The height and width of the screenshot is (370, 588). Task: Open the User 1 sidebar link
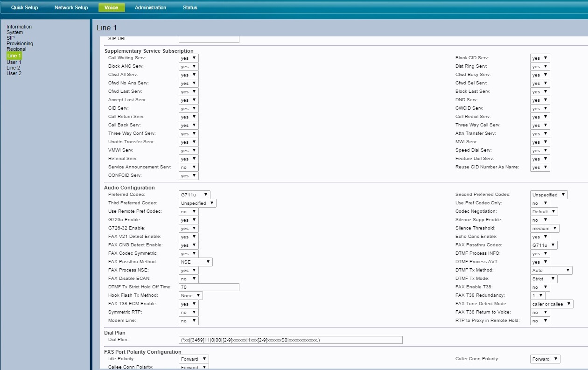tap(14, 62)
